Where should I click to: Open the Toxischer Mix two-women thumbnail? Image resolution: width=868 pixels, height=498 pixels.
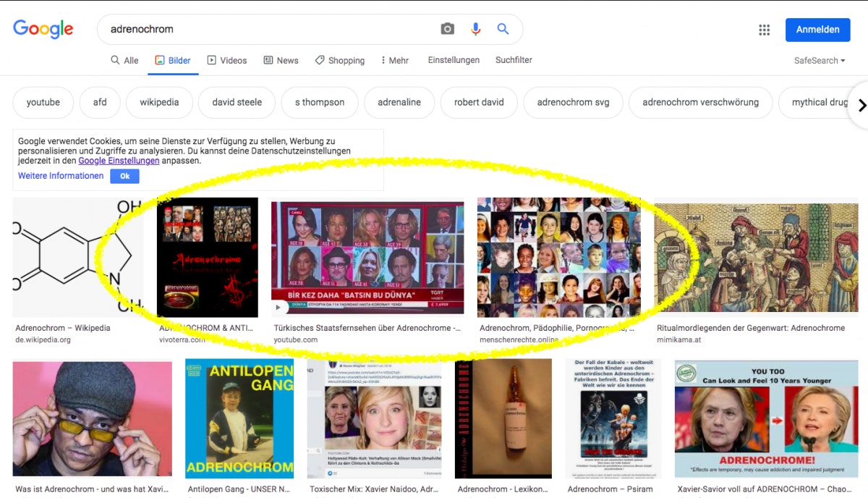tap(374, 418)
